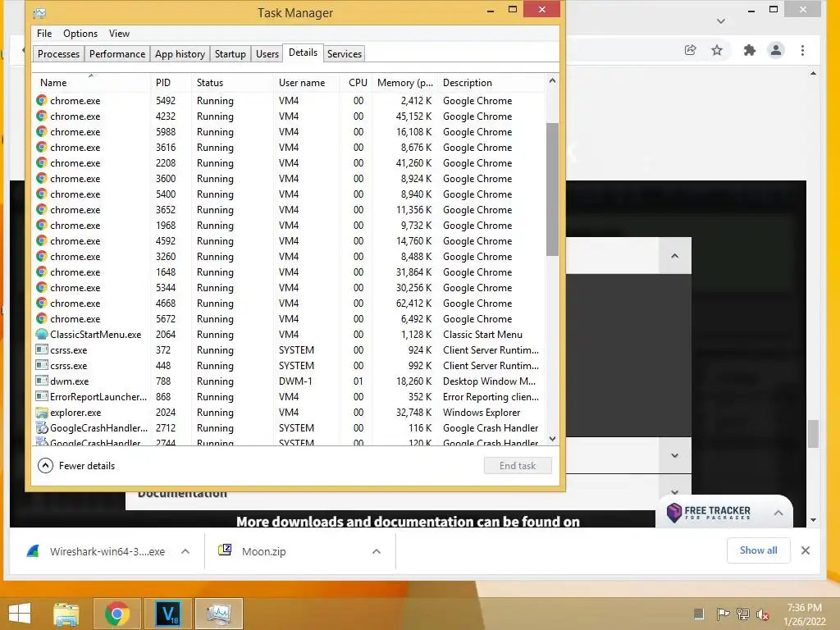
Task: Click the Free Tracker for Packages logo
Action: (708, 512)
